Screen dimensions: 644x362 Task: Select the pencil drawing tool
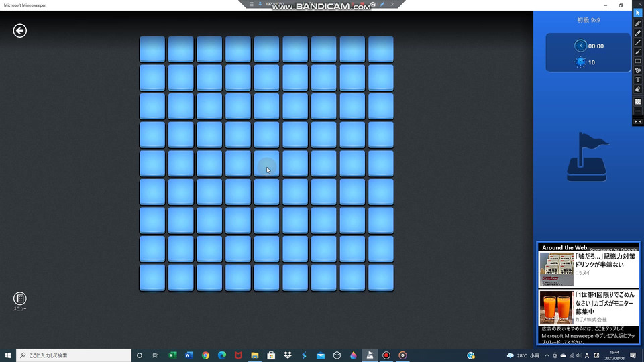(x=638, y=23)
